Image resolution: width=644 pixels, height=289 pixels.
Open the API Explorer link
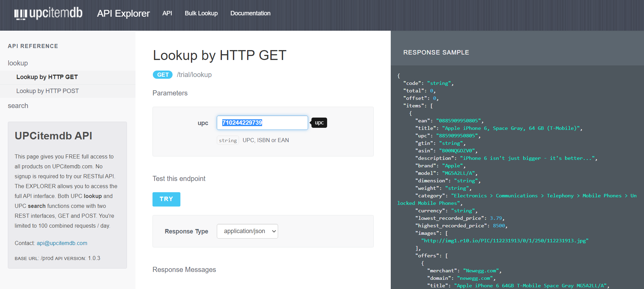(x=123, y=13)
